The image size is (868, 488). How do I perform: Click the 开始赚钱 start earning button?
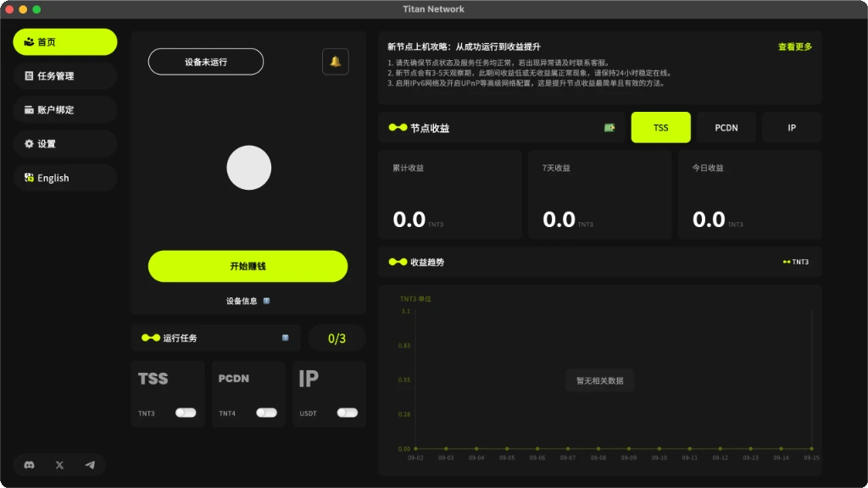[x=248, y=266]
